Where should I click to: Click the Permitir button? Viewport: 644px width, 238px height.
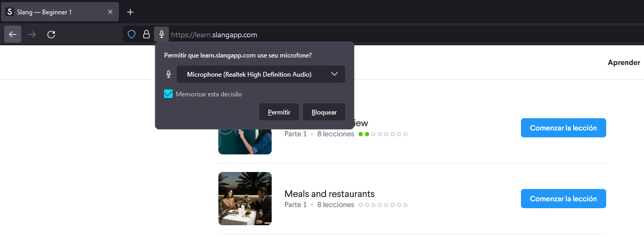pos(279,112)
